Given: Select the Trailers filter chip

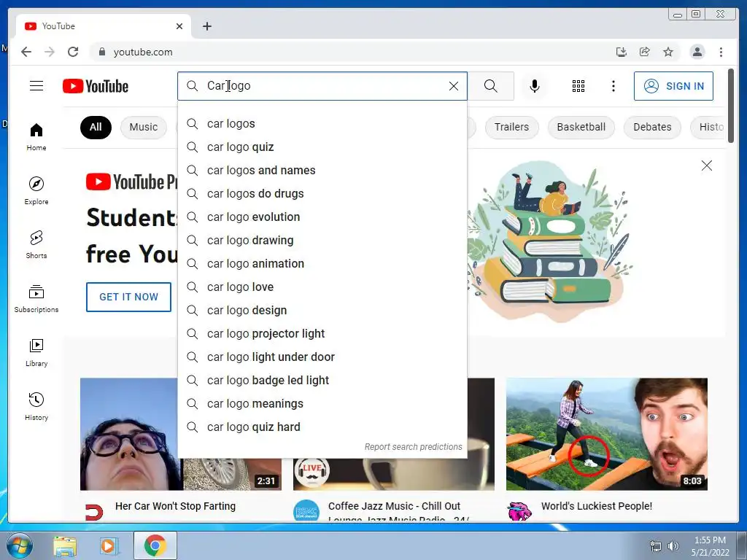Looking at the screenshot, I should click(x=511, y=127).
